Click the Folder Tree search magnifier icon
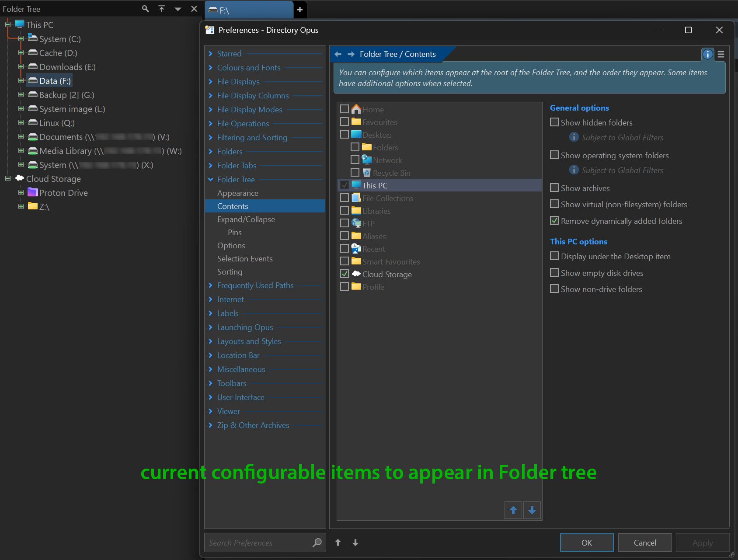738x560 pixels. click(x=145, y=9)
